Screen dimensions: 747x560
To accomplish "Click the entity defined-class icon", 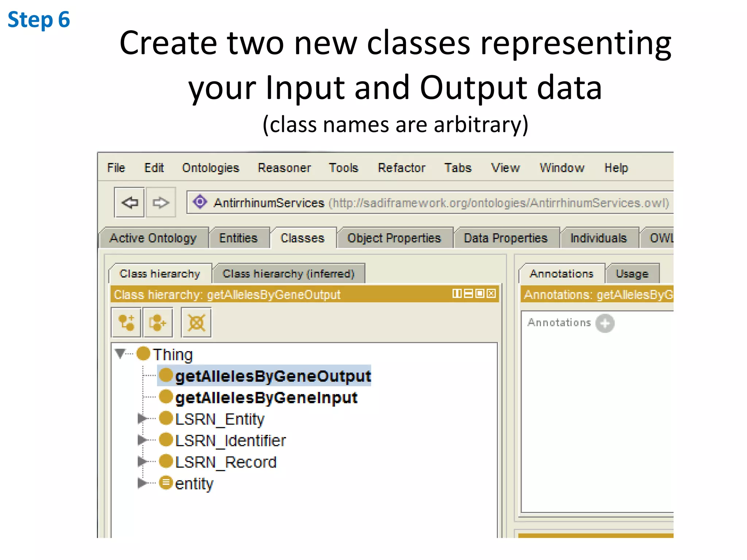I will [166, 483].
